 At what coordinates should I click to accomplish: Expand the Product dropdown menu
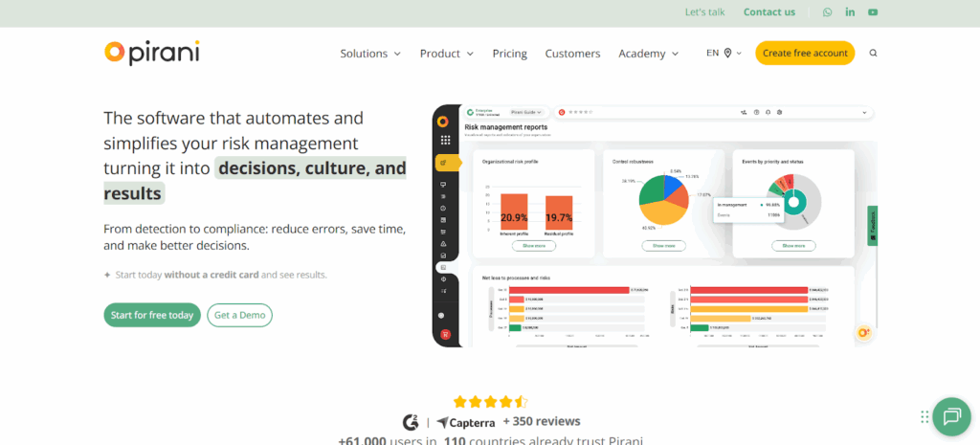pos(447,54)
